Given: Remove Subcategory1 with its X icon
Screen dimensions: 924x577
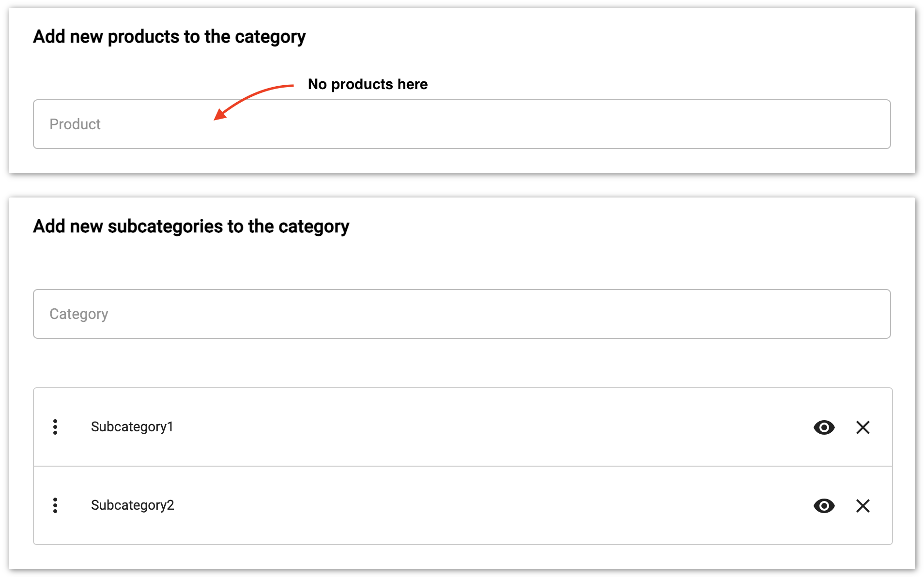Looking at the screenshot, I should [x=862, y=427].
